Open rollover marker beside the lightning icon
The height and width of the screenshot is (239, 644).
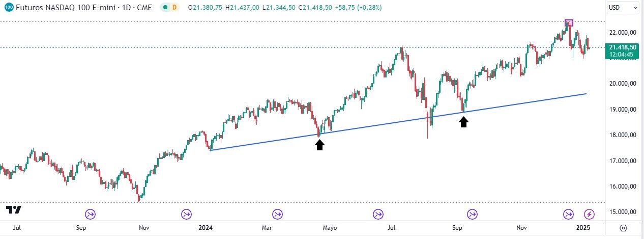click(568, 214)
